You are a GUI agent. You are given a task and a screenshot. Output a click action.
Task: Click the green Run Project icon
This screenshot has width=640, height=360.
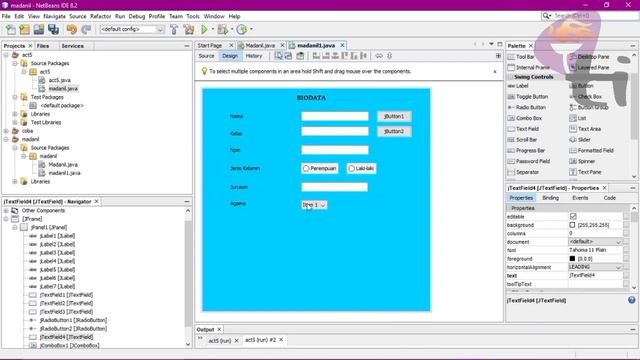204,29
